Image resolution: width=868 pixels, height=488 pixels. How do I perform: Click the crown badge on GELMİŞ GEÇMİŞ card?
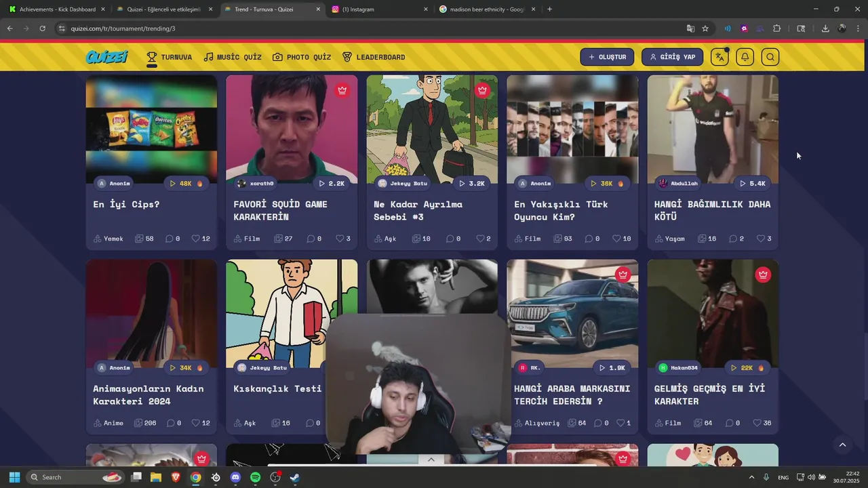tap(764, 274)
